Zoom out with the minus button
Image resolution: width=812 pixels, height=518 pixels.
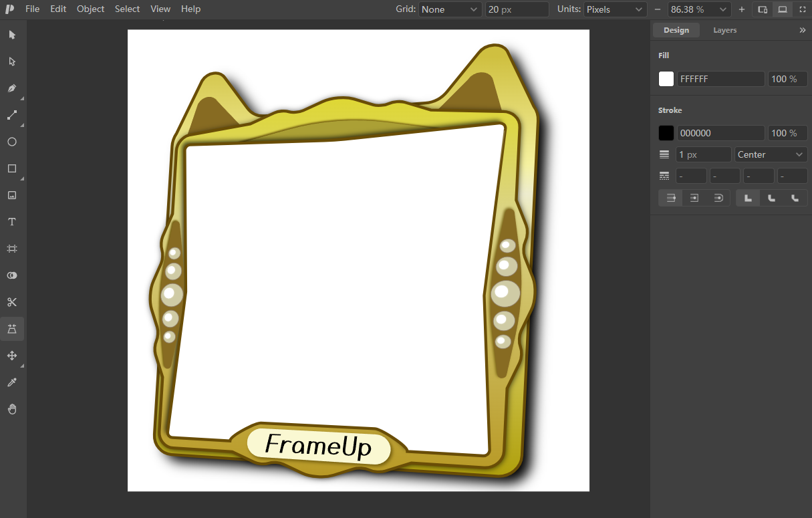click(658, 9)
